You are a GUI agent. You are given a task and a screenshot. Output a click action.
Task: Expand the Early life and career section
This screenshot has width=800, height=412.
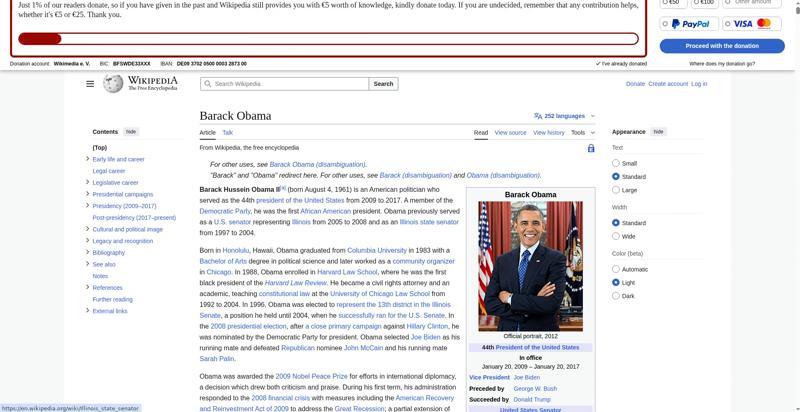pyautogui.click(x=88, y=159)
